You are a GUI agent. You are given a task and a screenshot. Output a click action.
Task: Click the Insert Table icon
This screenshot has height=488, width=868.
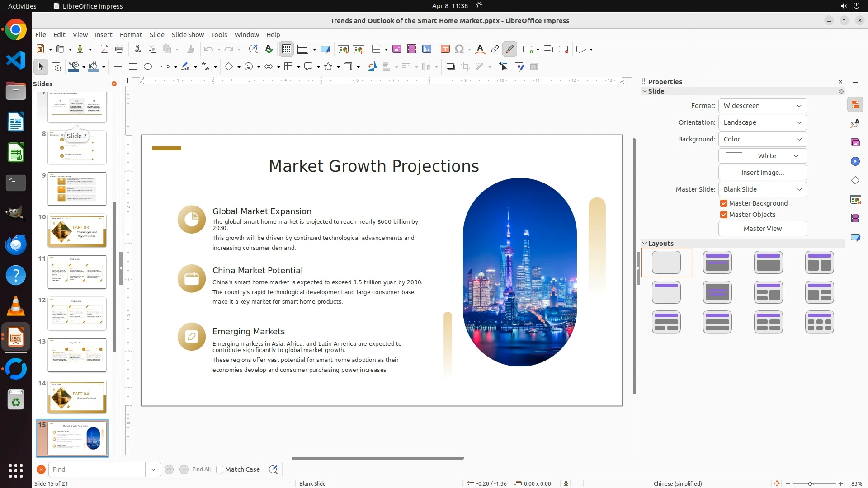[x=376, y=49]
